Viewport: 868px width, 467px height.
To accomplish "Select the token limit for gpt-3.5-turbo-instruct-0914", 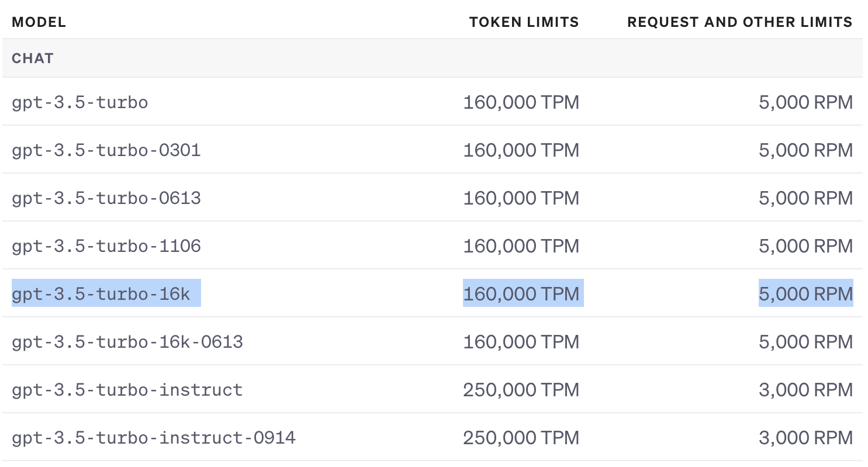I will (x=521, y=438).
